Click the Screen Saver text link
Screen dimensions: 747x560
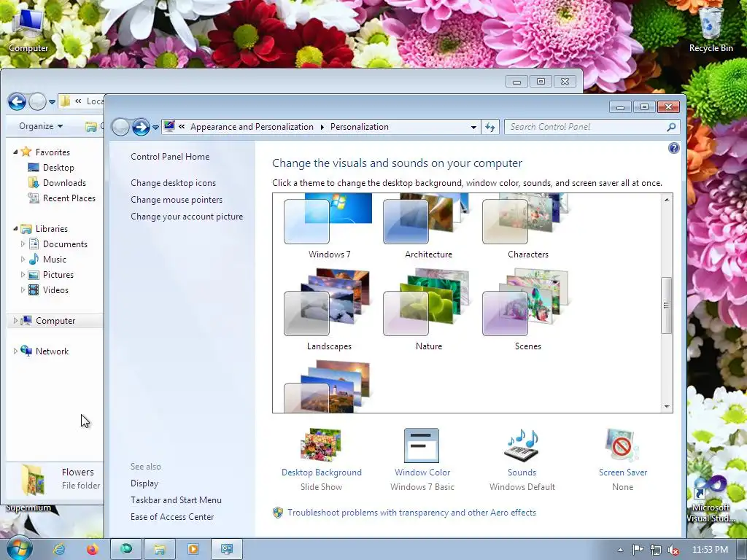tap(623, 472)
